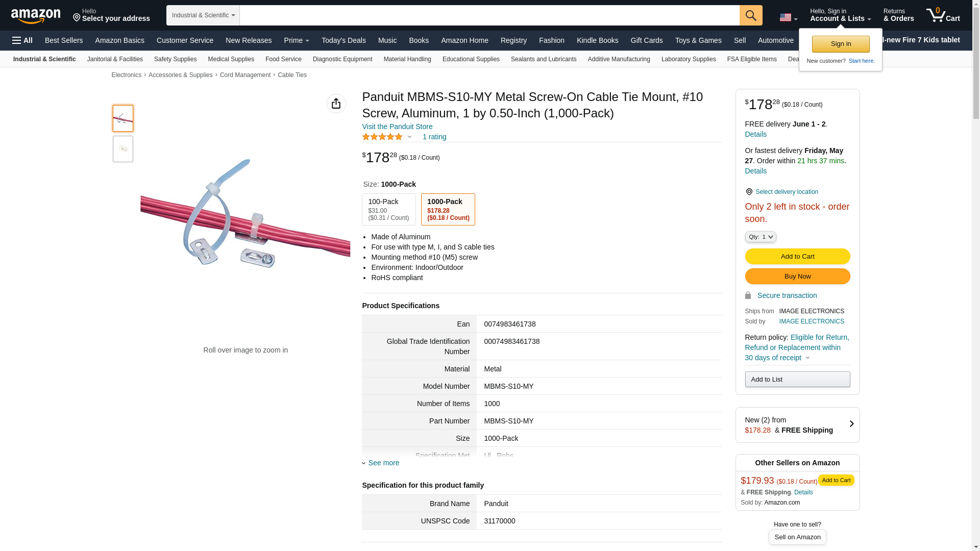The height and width of the screenshot is (551, 980).
Task: Visit the Panduit Store link
Action: (x=397, y=127)
